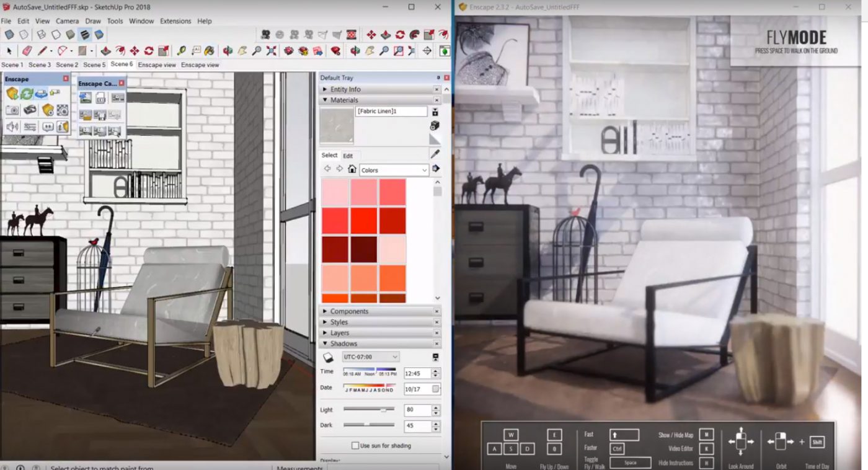868x470 pixels.
Task: Click the green Live Updates sync icon
Action: coord(27,94)
